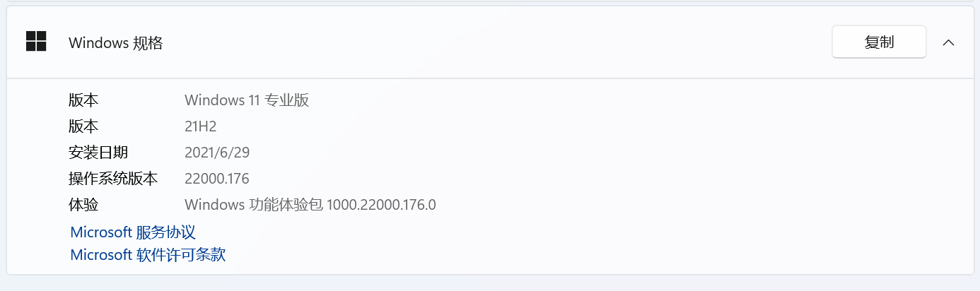
Task: Click the 复制 button
Action: [x=879, y=42]
